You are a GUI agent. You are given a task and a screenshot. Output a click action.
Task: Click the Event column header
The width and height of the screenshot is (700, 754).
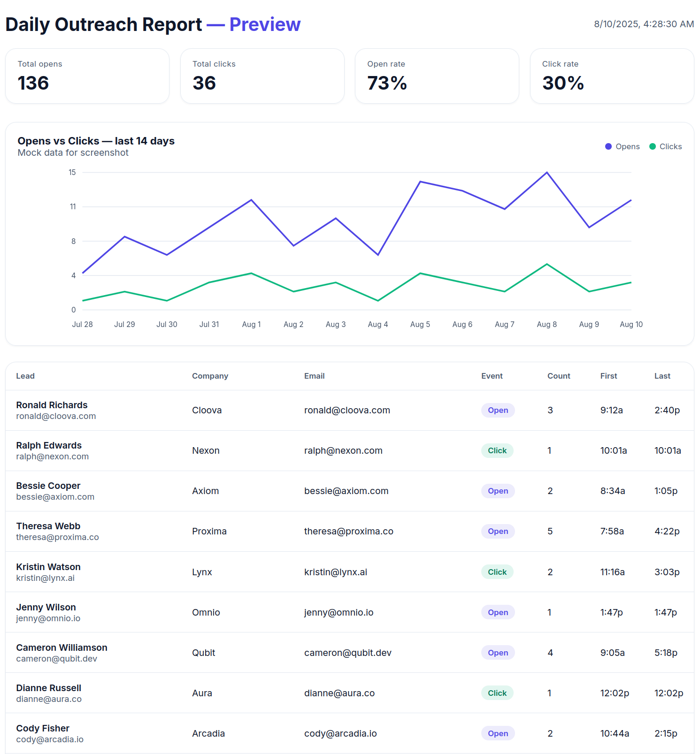pyautogui.click(x=492, y=376)
